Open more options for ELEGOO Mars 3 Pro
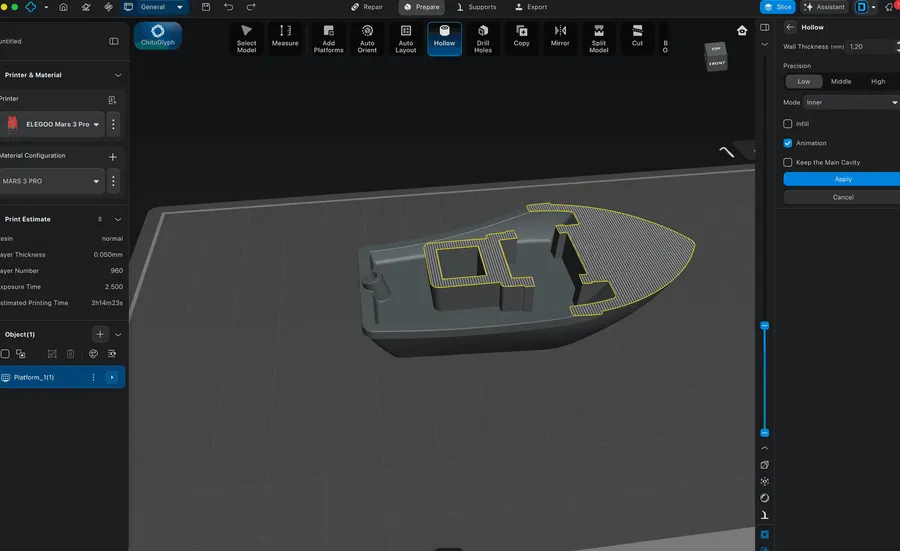Image resolution: width=900 pixels, height=551 pixels. (x=113, y=124)
